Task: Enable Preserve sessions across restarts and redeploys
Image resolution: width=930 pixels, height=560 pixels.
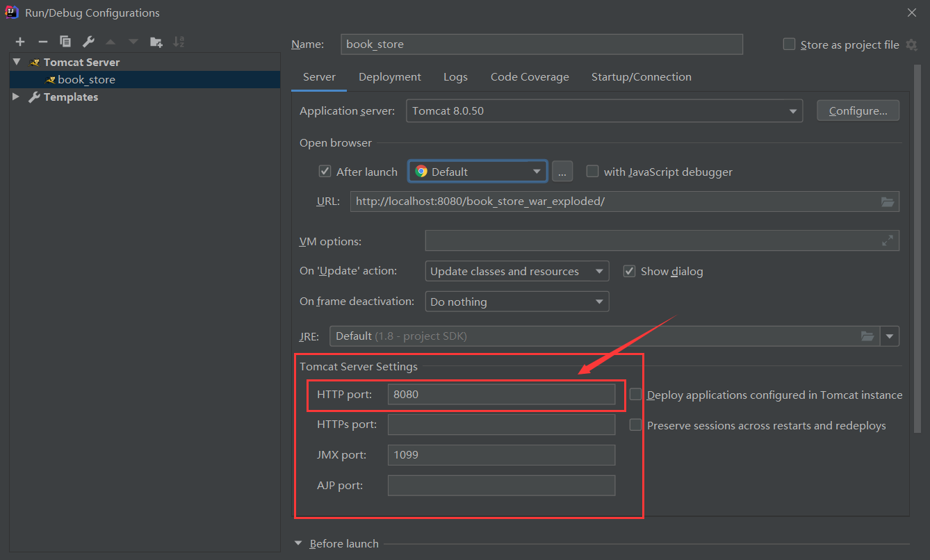Action: pos(635,425)
